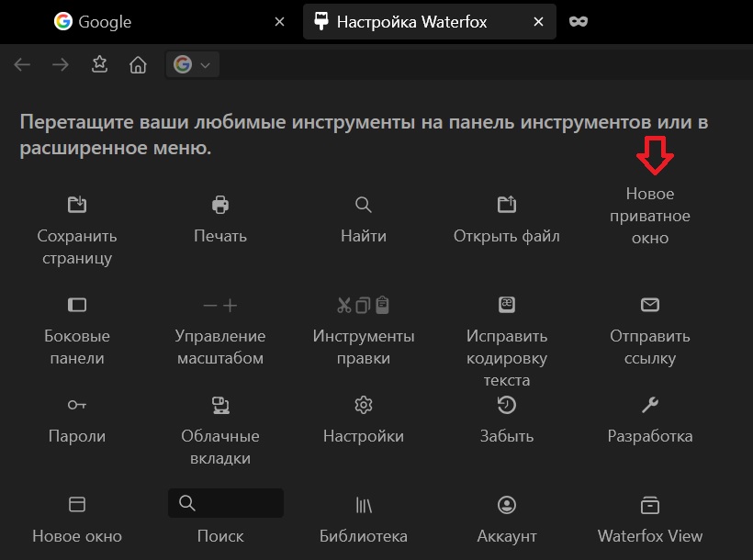
Task: Click the New Window (Новое окно) icon
Action: 77,505
